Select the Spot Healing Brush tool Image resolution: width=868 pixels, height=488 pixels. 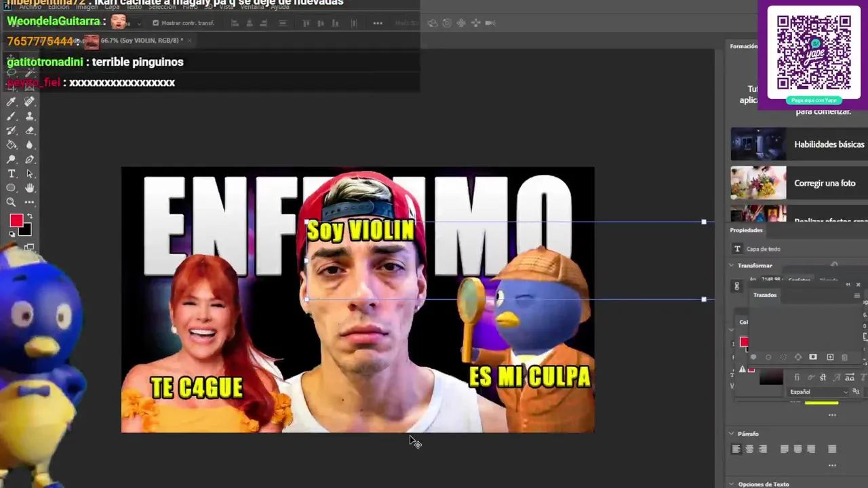tap(30, 102)
